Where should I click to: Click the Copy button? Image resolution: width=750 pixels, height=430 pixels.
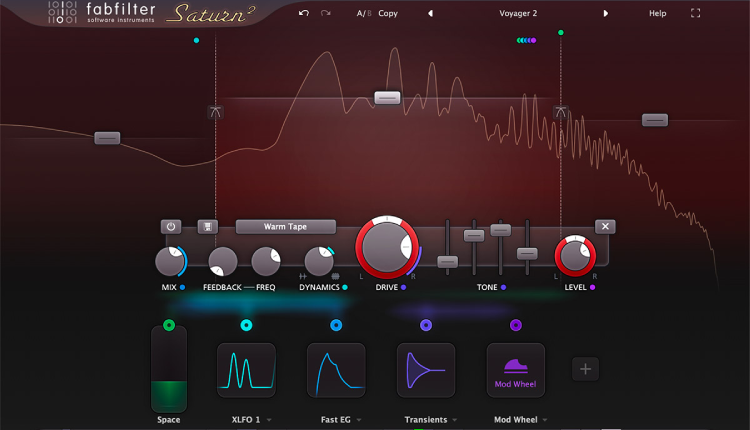(x=388, y=14)
